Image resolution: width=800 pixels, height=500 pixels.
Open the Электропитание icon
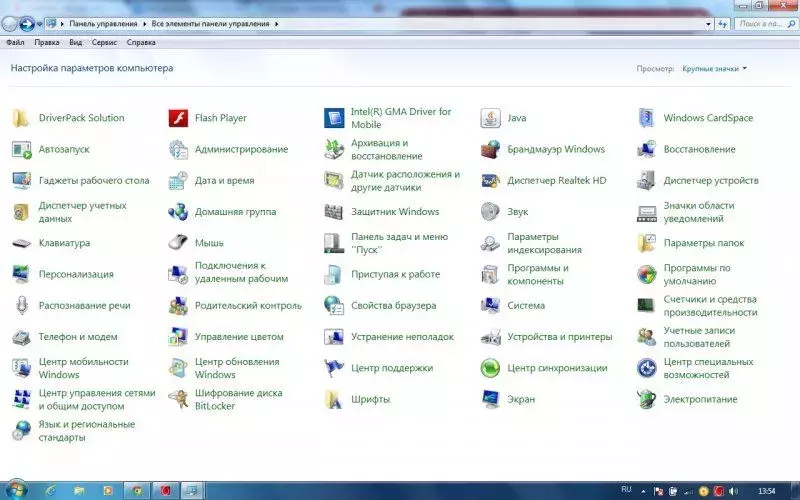tap(646, 399)
